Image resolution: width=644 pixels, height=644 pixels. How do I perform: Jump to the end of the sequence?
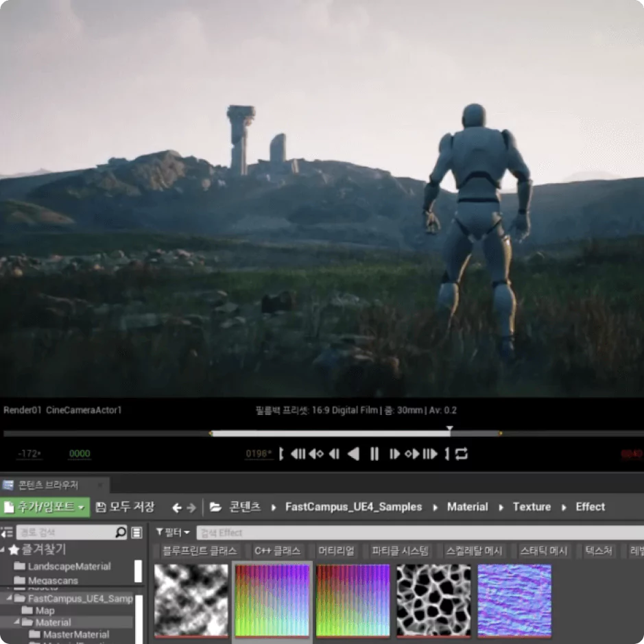(x=430, y=454)
